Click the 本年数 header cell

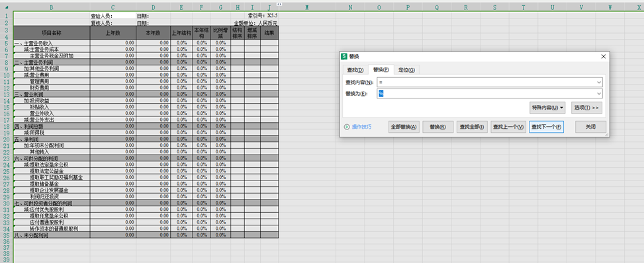[x=153, y=33]
